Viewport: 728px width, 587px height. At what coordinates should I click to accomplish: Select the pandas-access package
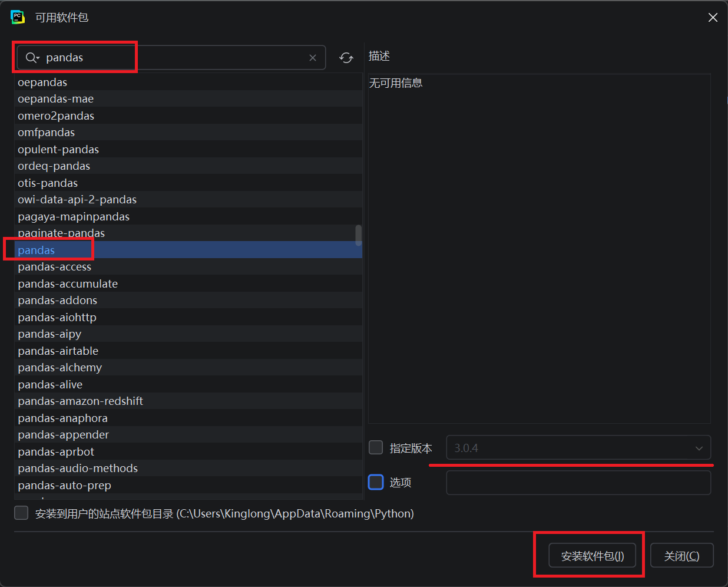[x=188, y=266]
